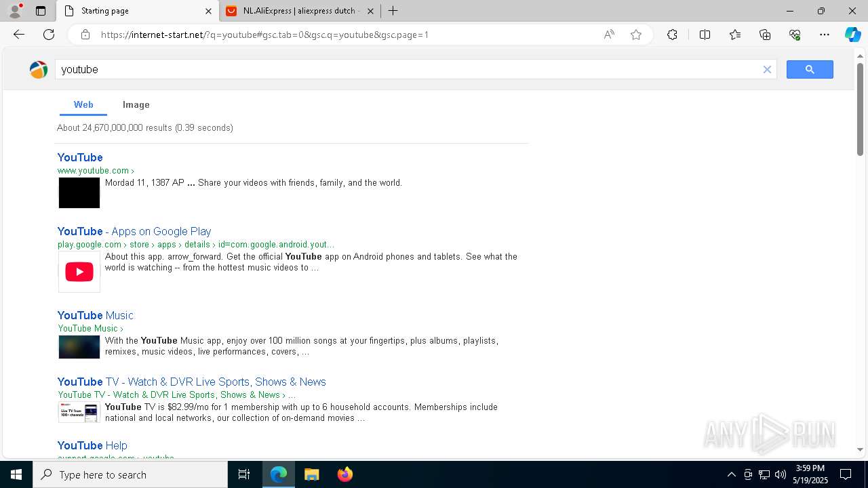Image resolution: width=868 pixels, height=488 pixels.
Task: Click the address bar URL
Action: tap(264, 35)
